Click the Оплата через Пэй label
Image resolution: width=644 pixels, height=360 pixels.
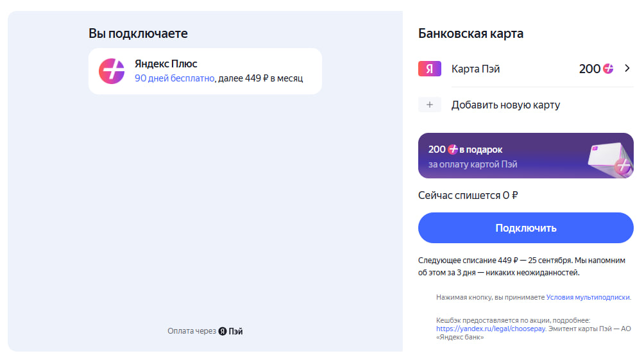click(205, 331)
